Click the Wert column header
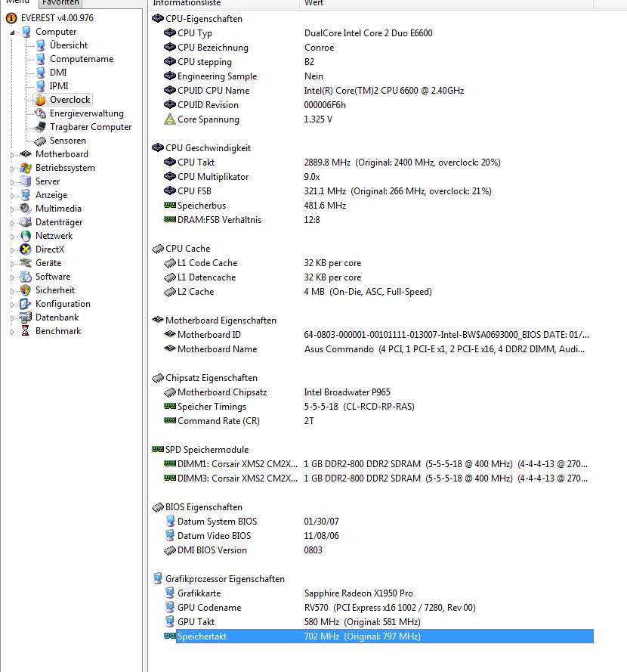Viewport: 627px width, 672px height. (446, 4)
